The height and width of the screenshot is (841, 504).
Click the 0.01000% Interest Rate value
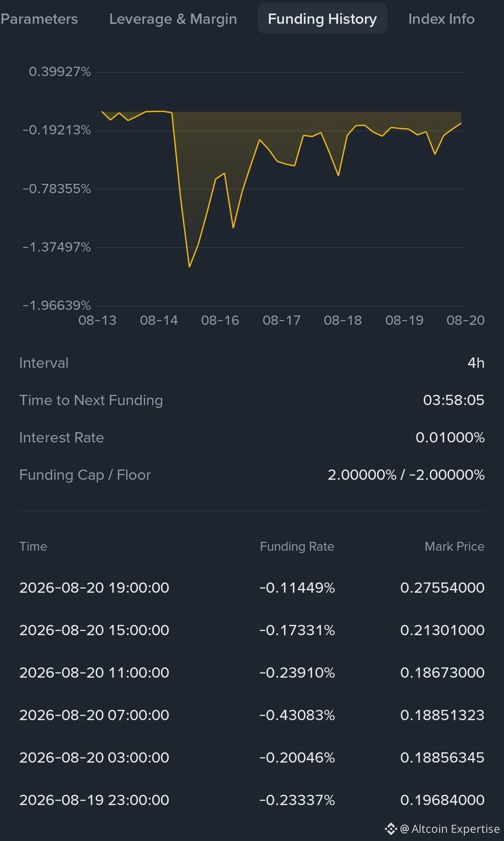(450, 437)
